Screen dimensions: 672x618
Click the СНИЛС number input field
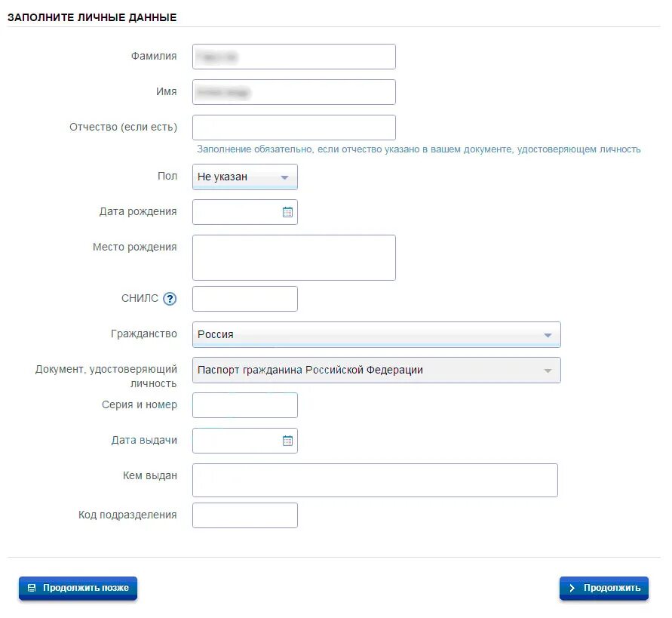coord(244,299)
